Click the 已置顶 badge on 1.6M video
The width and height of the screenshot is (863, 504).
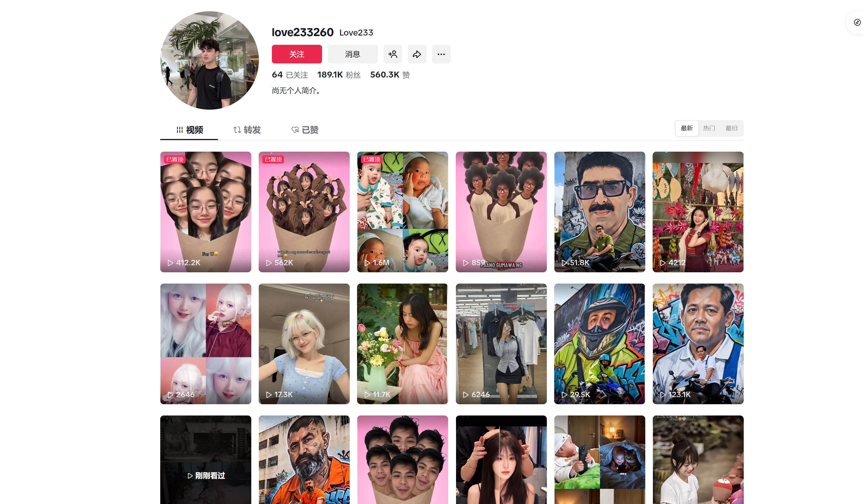(x=372, y=159)
